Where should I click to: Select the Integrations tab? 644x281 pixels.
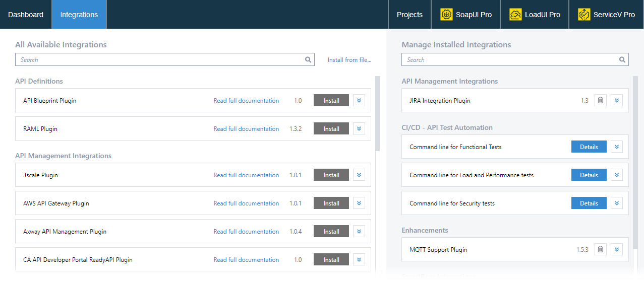(x=79, y=15)
